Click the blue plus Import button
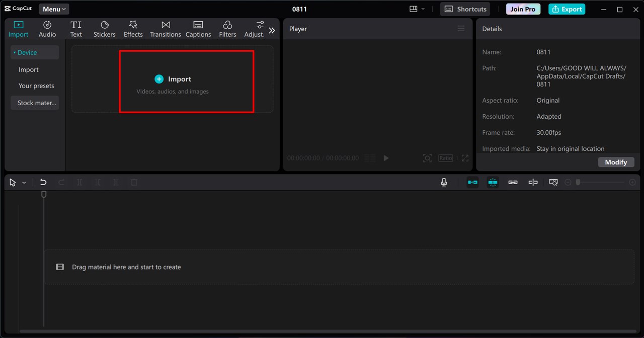The height and width of the screenshot is (338, 644). [159, 79]
